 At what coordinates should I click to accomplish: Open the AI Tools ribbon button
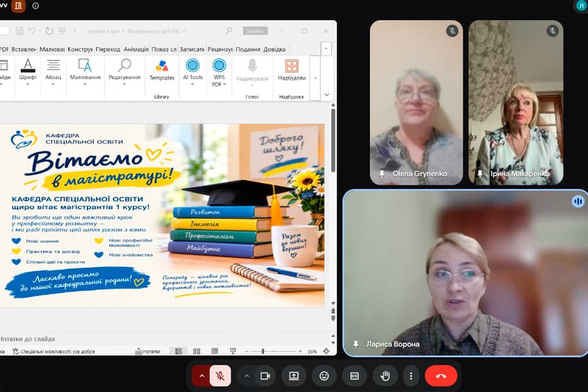tap(193, 72)
